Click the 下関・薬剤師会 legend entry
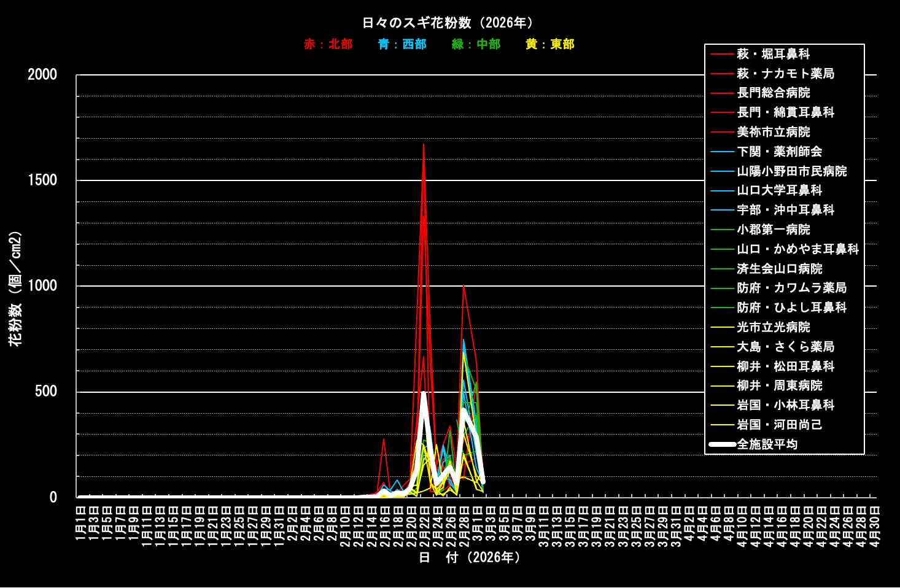Viewport: 900px width, 588px height. pyautogui.click(x=779, y=152)
